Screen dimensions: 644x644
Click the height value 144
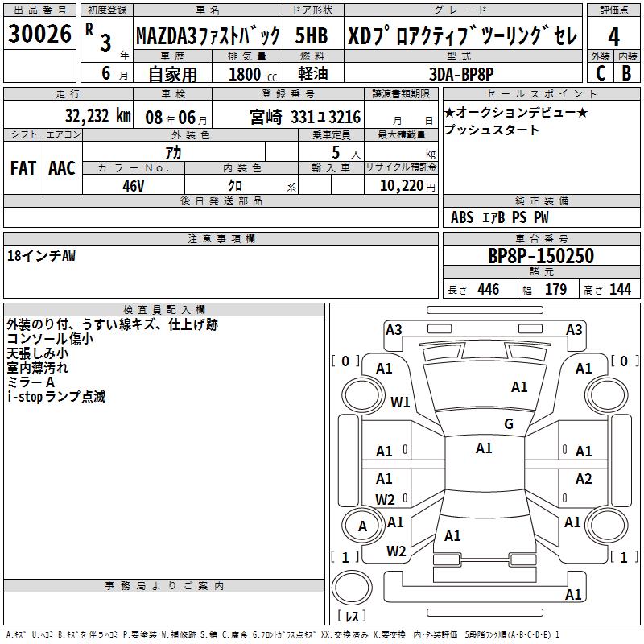pos(620,289)
